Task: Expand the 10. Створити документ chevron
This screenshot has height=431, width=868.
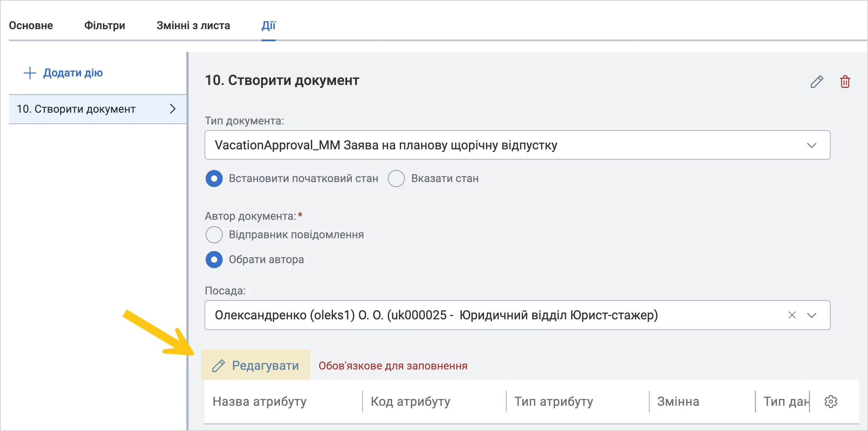Action: coord(173,109)
